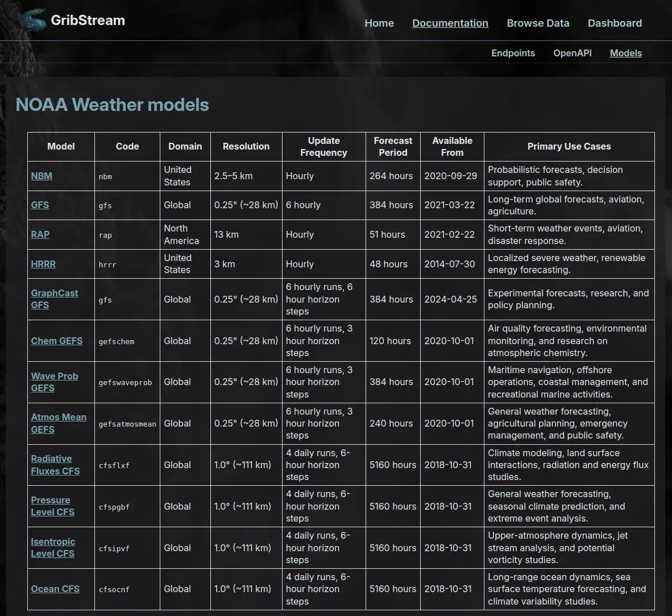Switch to the Endpoints tab
672x616 pixels.
click(x=513, y=53)
